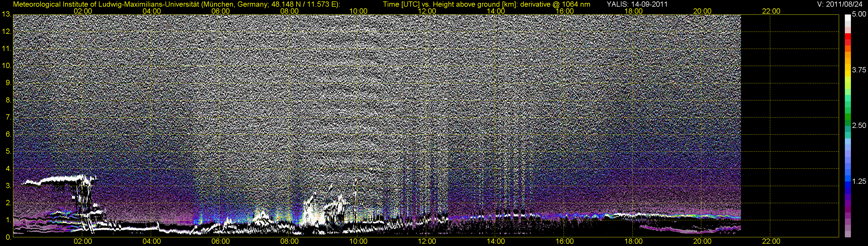Click the 5 km height axis label
This screenshot has height=246, width=868.
[x=8, y=152]
